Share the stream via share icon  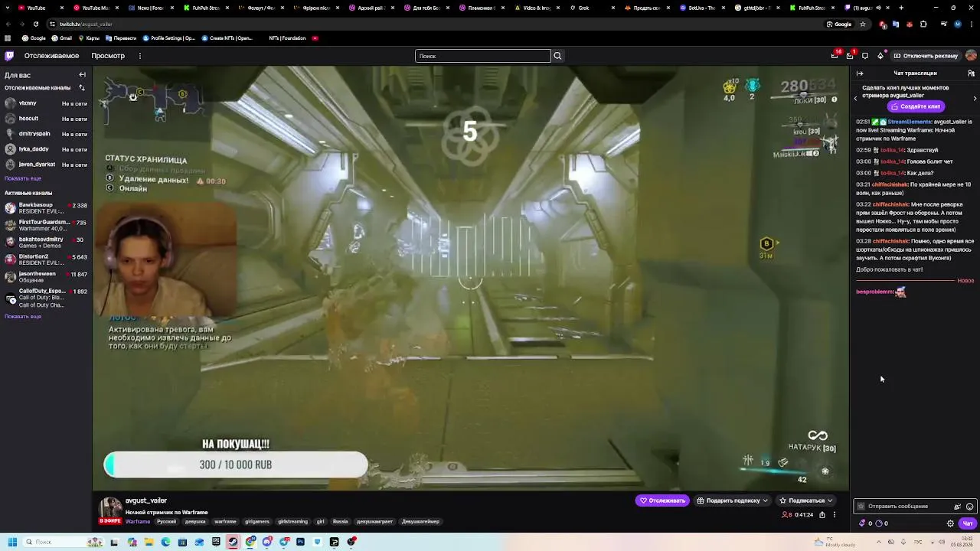coord(822,515)
